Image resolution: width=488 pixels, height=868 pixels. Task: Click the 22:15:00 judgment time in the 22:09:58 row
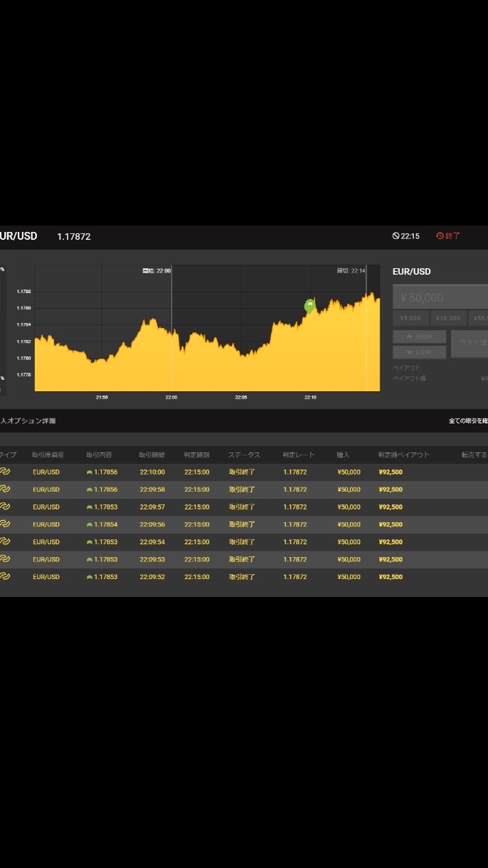(x=197, y=489)
